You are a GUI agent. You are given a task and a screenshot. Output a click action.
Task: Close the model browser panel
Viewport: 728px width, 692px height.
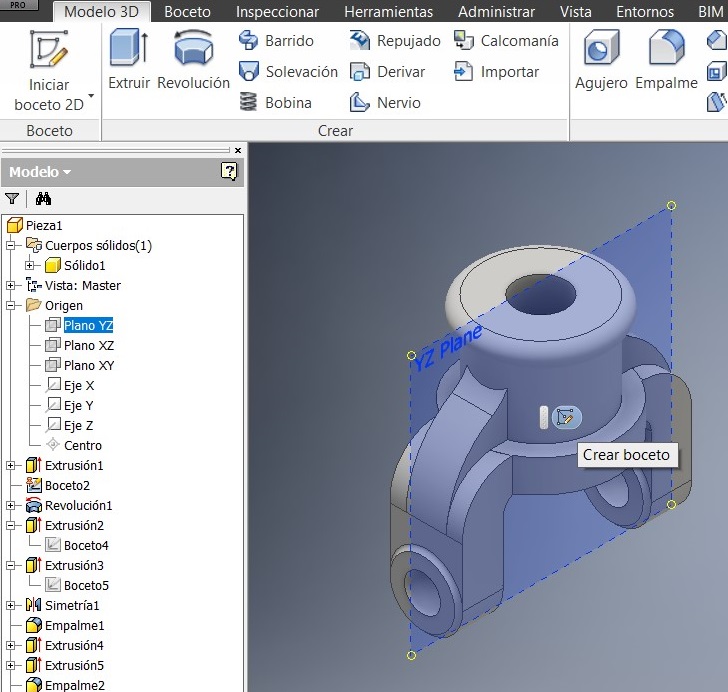coord(238,150)
